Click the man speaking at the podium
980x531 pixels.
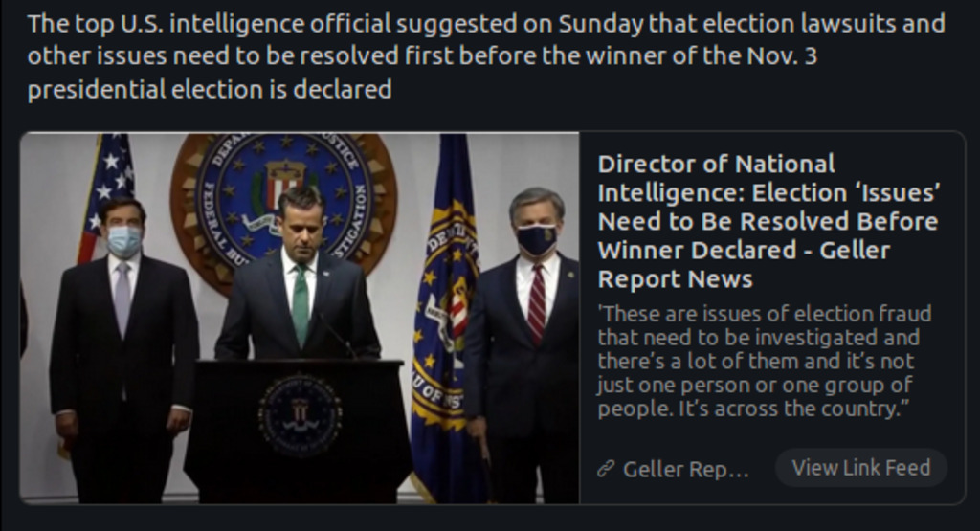299,277
